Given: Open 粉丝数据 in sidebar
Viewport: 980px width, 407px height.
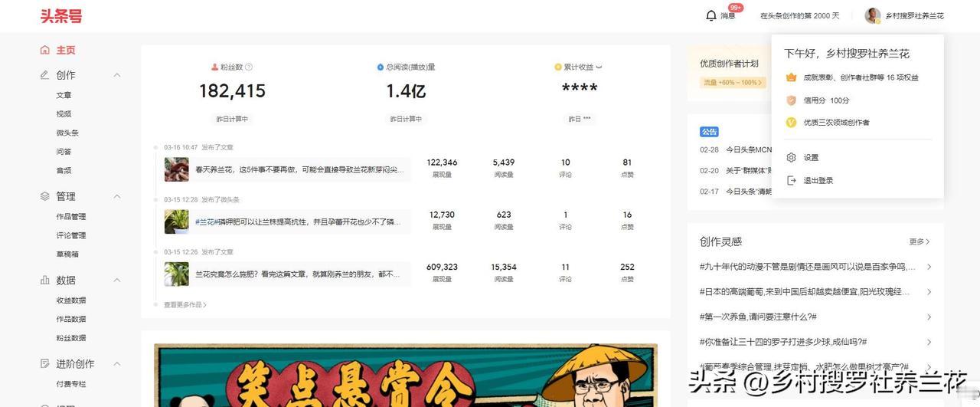Looking at the screenshot, I should click(71, 338).
